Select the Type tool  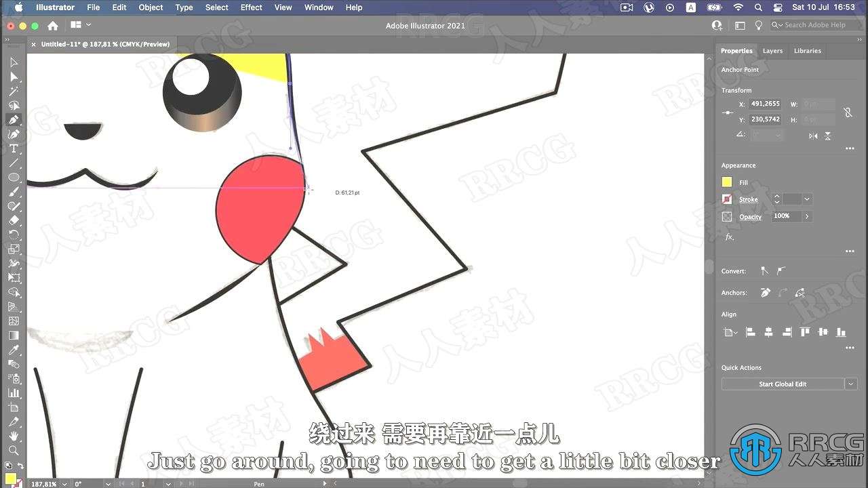[x=14, y=148]
